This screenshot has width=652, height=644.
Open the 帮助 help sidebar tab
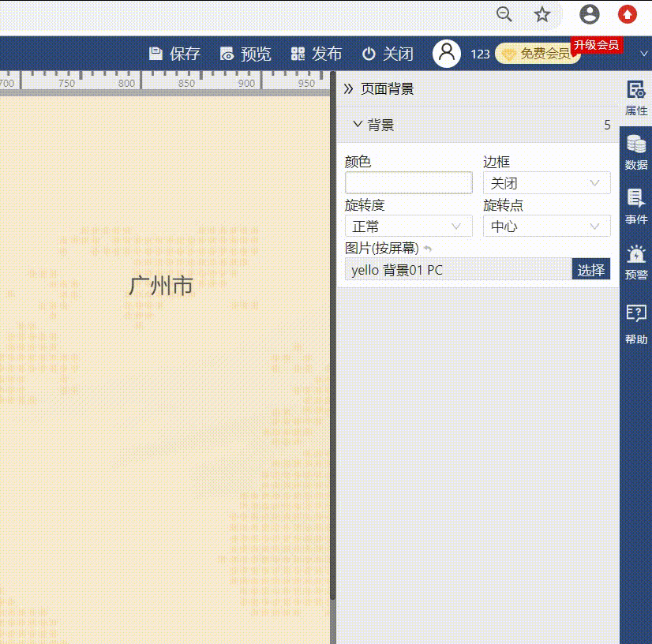636,324
